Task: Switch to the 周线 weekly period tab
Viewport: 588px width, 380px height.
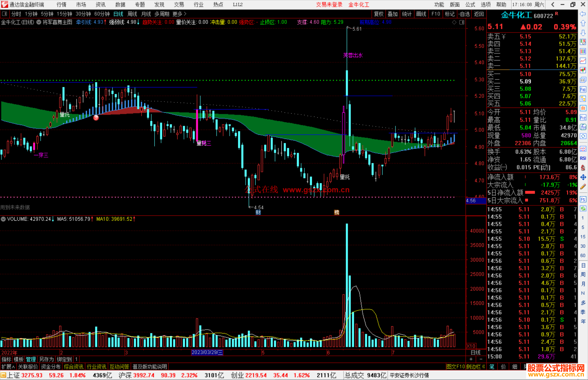Action: pos(132,14)
